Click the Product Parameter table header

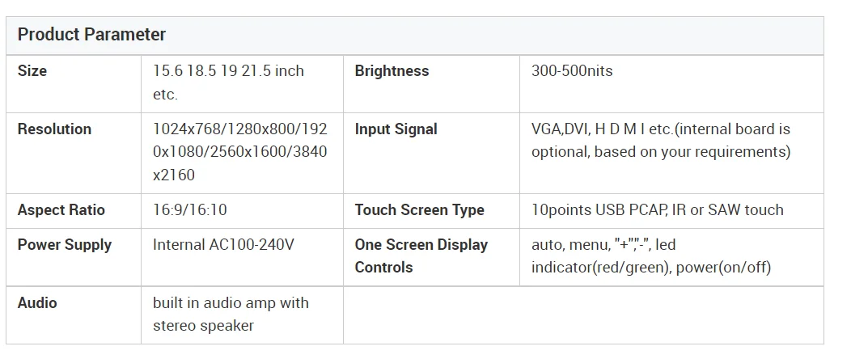[91, 35]
